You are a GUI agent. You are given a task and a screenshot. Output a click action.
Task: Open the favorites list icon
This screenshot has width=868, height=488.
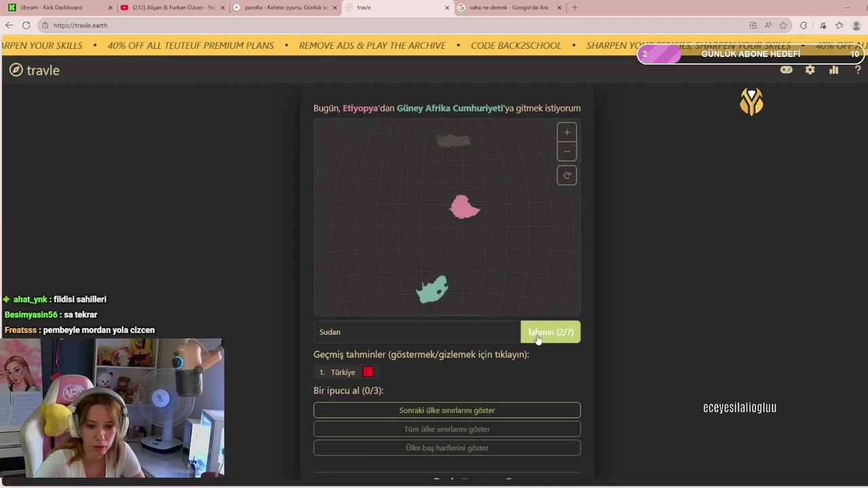pyautogui.click(x=840, y=25)
